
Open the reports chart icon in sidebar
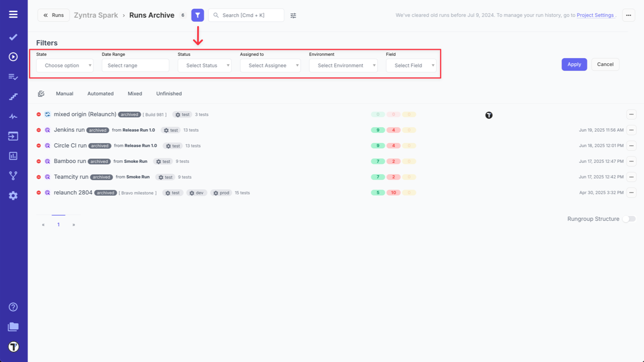(x=13, y=156)
